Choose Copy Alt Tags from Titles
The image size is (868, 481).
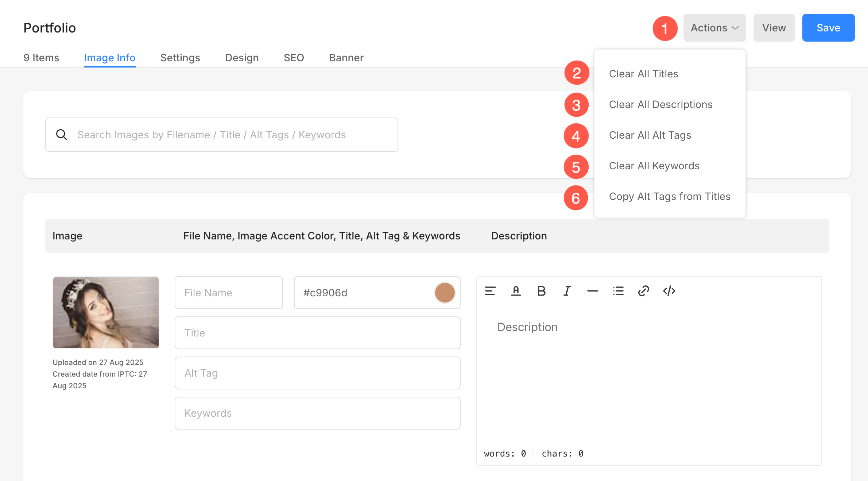click(670, 196)
